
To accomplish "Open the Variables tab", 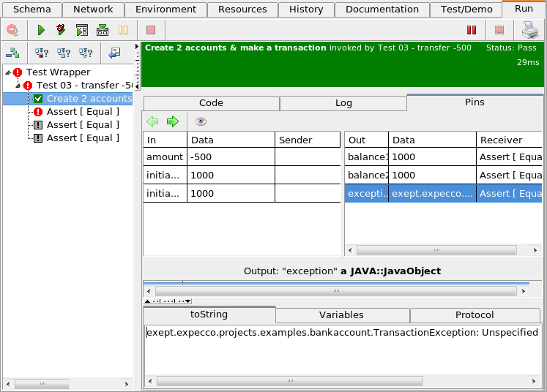I will tap(342, 315).
